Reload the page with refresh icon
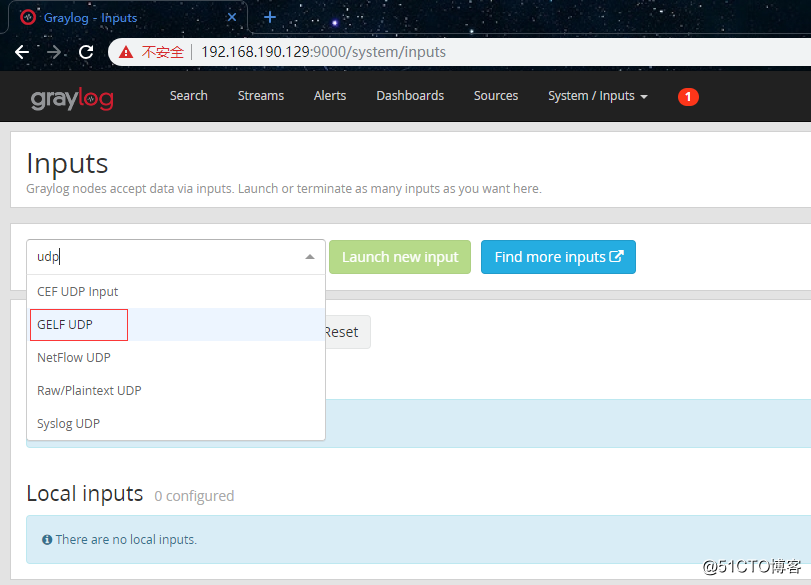The image size is (811, 585). pyautogui.click(x=86, y=52)
